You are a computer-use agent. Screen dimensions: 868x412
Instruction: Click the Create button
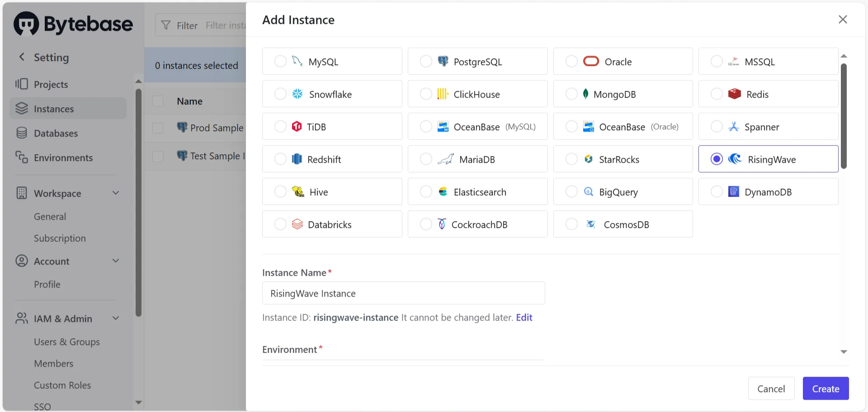point(826,388)
